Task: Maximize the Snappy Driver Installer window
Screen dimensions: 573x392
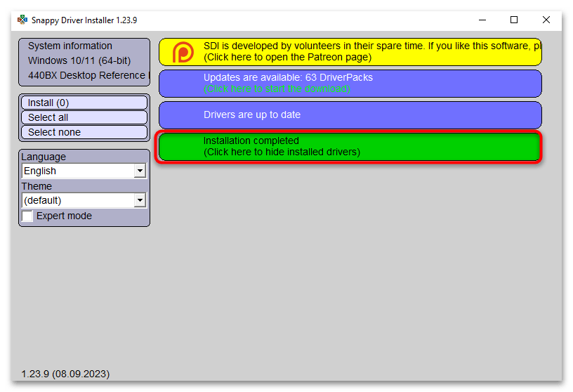Action: (514, 20)
